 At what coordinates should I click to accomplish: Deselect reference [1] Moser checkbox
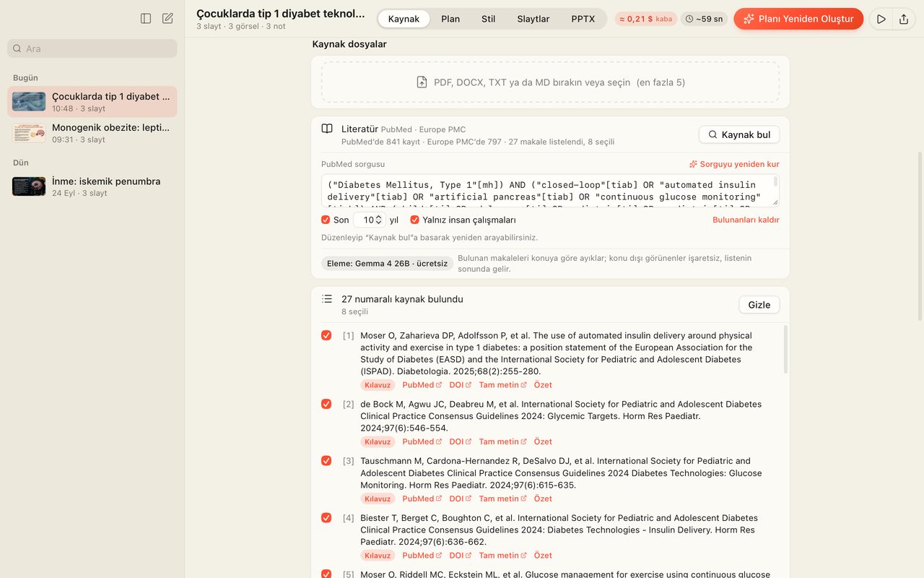pyautogui.click(x=326, y=335)
